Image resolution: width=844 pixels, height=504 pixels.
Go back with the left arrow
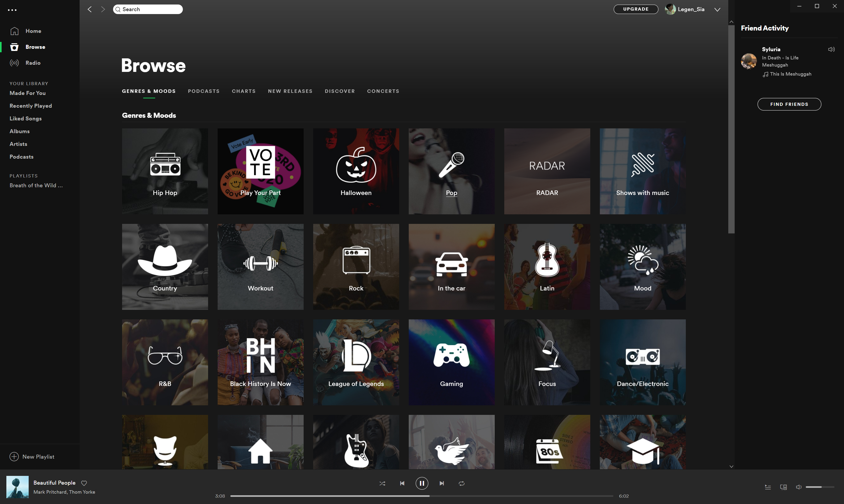pos(90,9)
